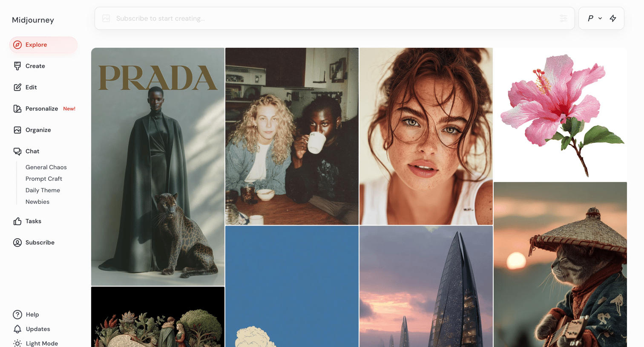Click the Midjourney logo text
Viewport: 644px width, 347px height.
pyautogui.click(x=33, y=20)
